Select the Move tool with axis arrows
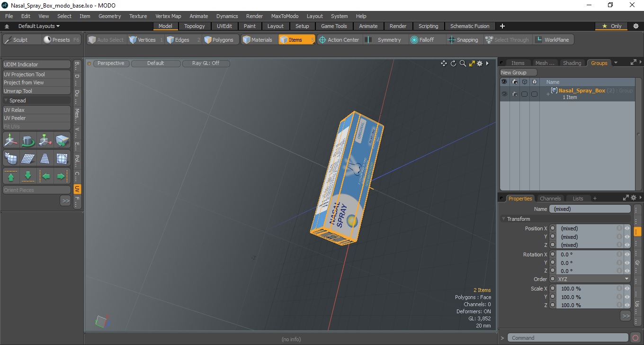 tap(11, 140)
